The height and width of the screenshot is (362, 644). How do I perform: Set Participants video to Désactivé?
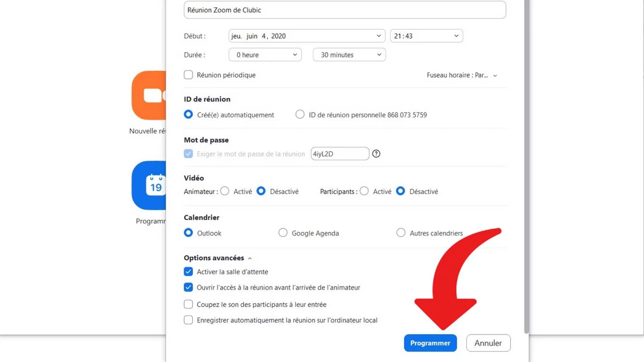click(x=400, y=191)
